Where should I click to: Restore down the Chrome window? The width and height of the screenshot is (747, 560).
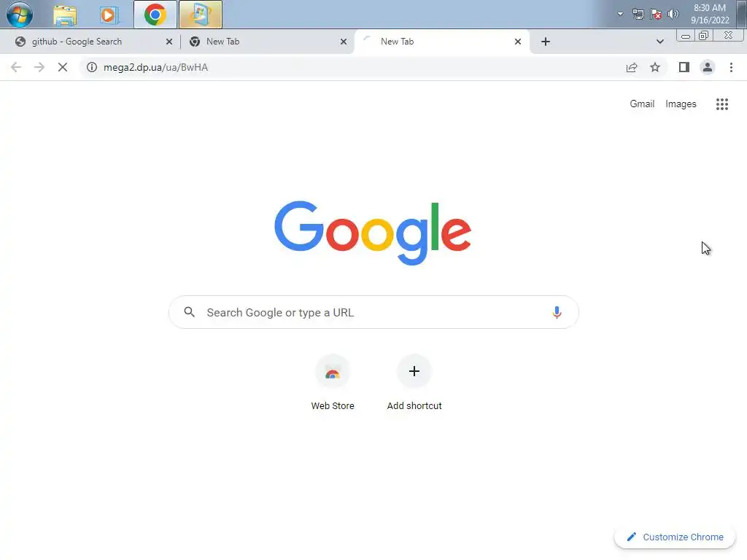pos(704,36)
